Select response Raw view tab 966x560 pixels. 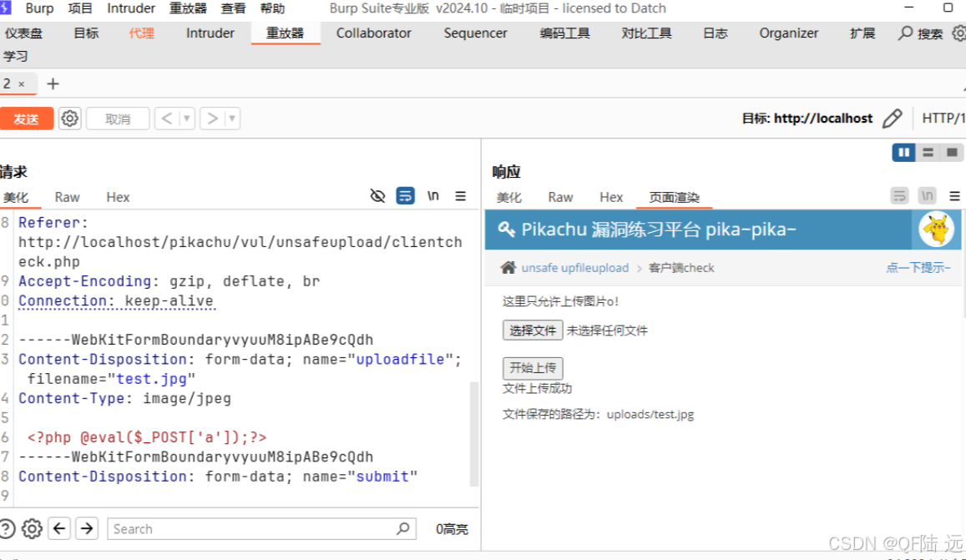click(x=560, y=197)
